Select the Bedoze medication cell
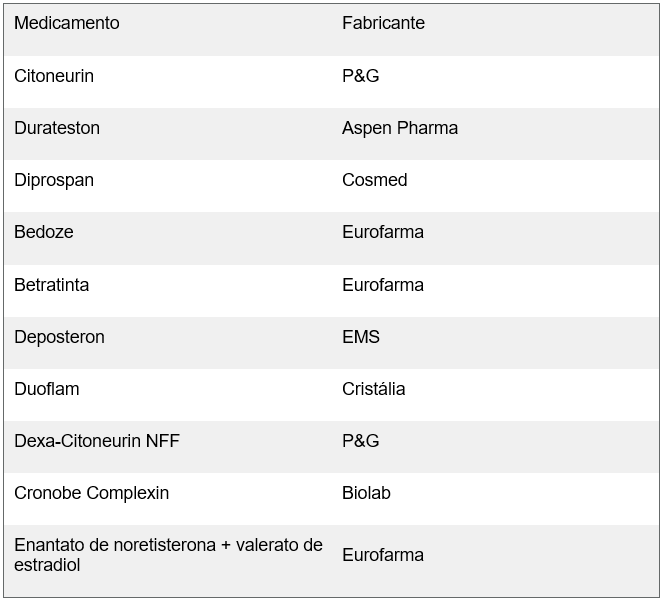Image resolution: width=661 pixels, height=599 pixels. (44, 232)
